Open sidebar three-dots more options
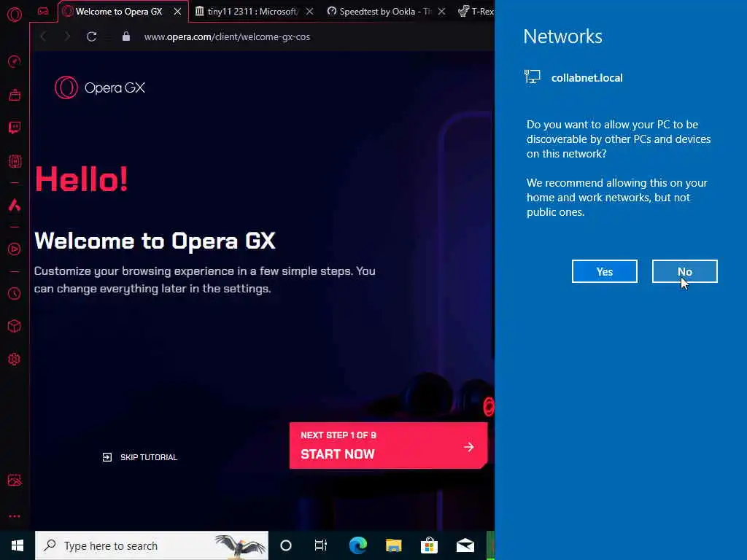 [x=15, y=516]
